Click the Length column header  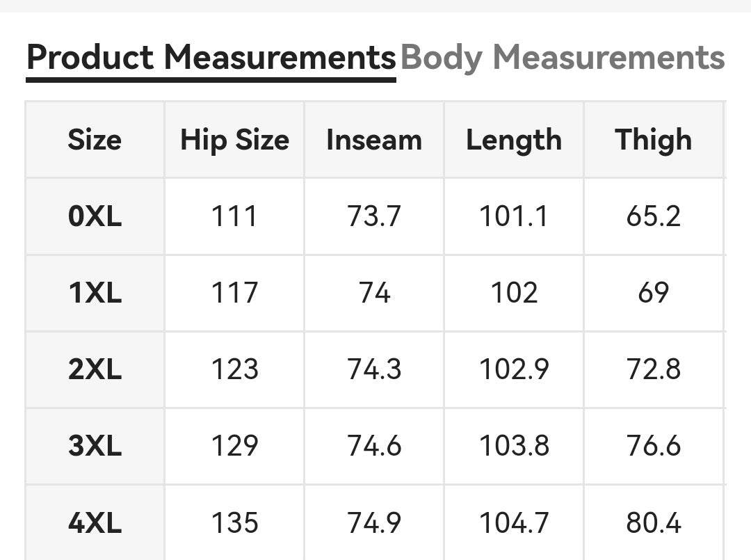(x=514, y=140)
